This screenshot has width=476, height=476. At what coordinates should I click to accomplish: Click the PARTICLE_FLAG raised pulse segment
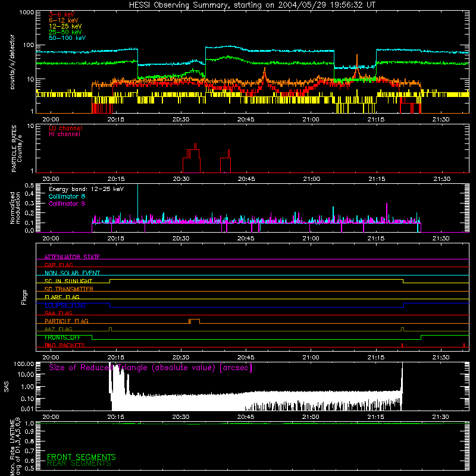click(x=195, y=320)
